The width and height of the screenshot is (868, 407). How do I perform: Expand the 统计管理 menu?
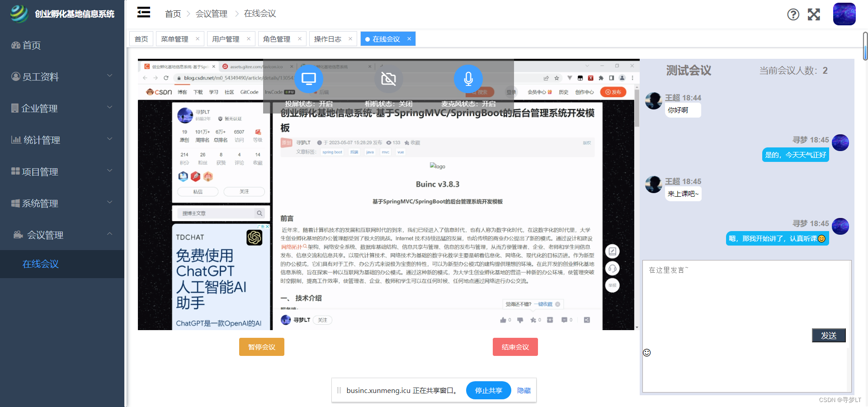pos(62,140)
